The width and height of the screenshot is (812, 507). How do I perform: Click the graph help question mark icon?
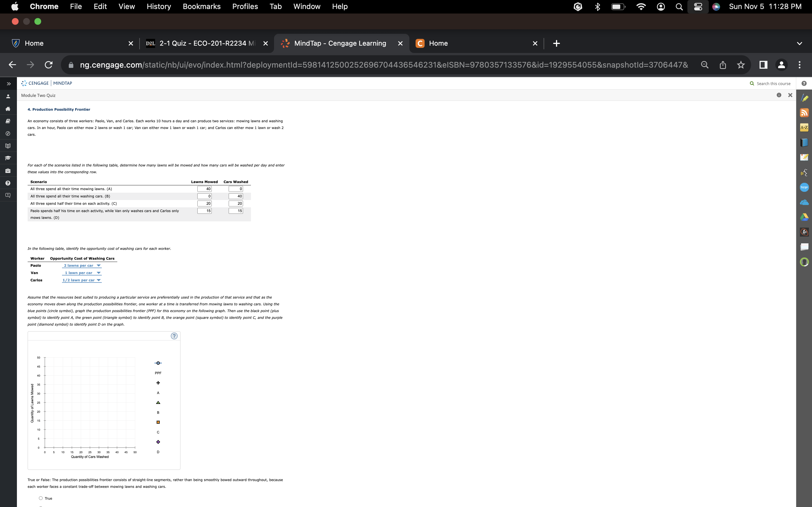coord(174,336)
